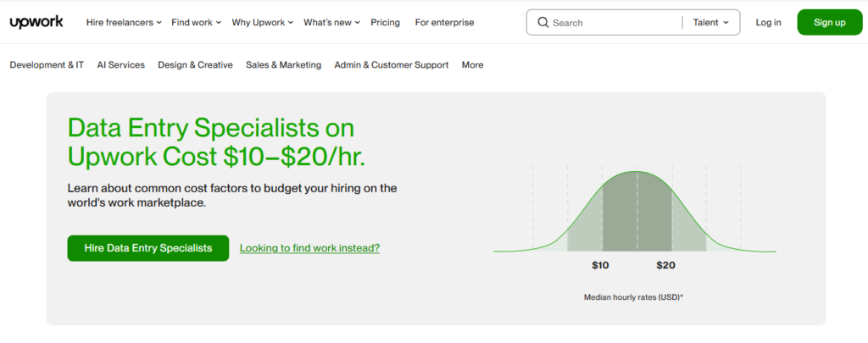868x343 pixels.
Task: Go to the Pricing page
Action: [385, 23]
